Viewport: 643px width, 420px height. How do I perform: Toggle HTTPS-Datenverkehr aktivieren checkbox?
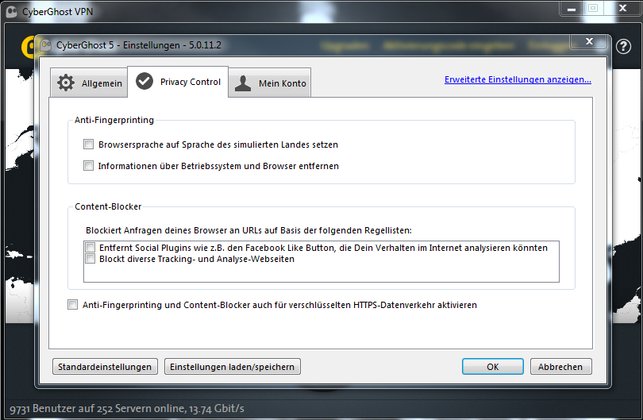click(73, 304)
